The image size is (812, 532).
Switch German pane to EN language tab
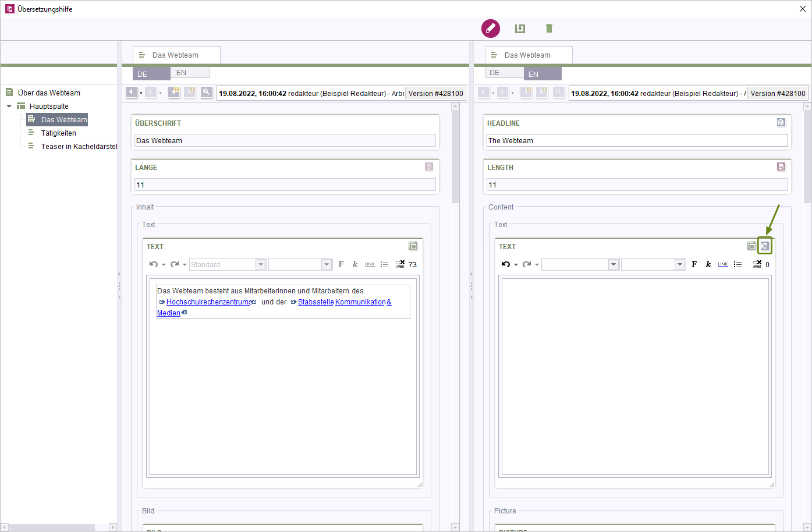[190, 72]
